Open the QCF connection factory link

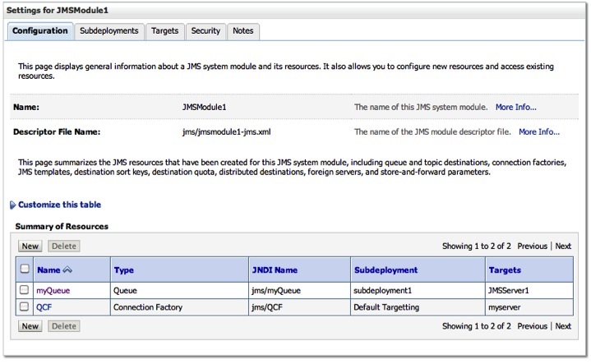pos(45,306)
